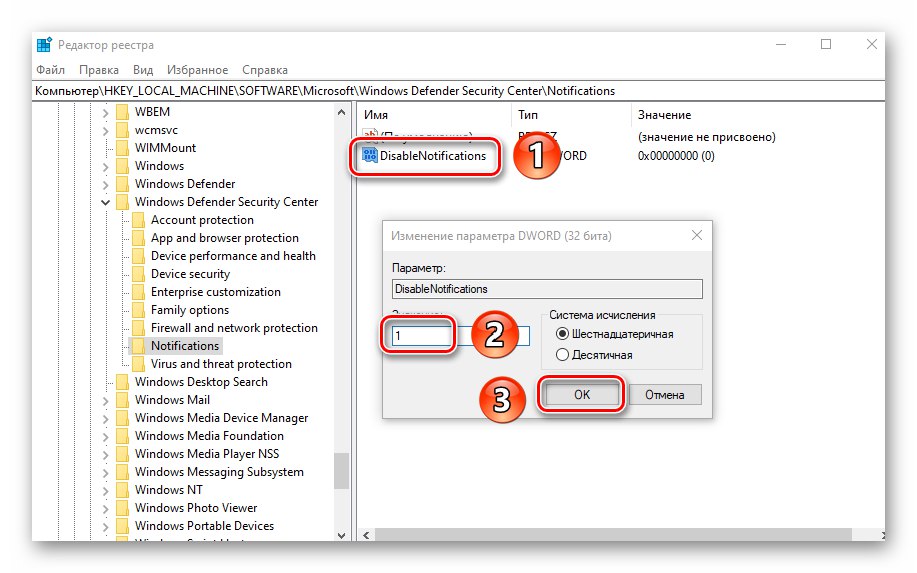Click the Notifications folder icon
Screen dimensions: 917x573
point(139,346)
